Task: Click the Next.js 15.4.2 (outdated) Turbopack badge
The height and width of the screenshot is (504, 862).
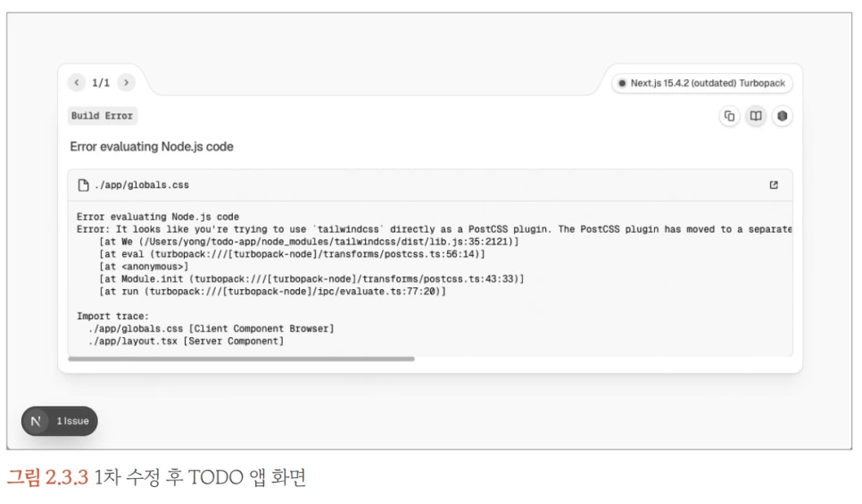Action: tap(702, 84)
